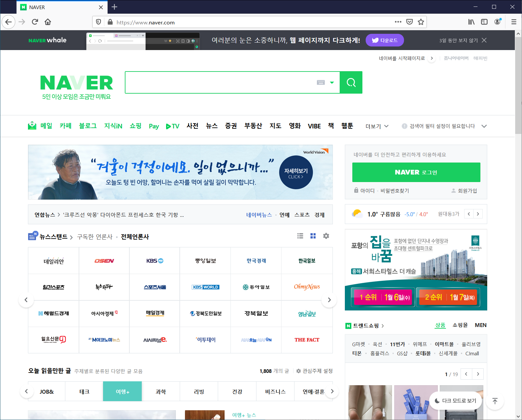Reload the page with the refresh icon
The height and width of the screenshot is (420, 522).
[x=35, y=22]
